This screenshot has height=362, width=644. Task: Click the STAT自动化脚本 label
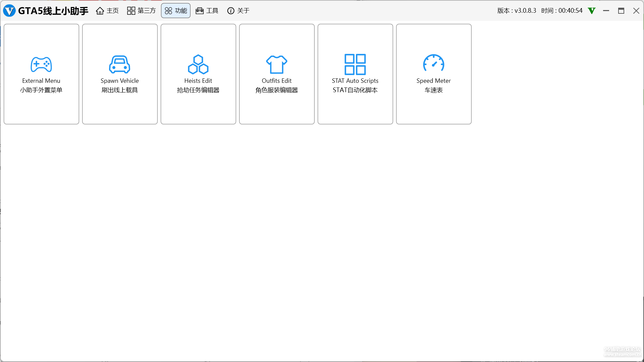pos(355,90)
